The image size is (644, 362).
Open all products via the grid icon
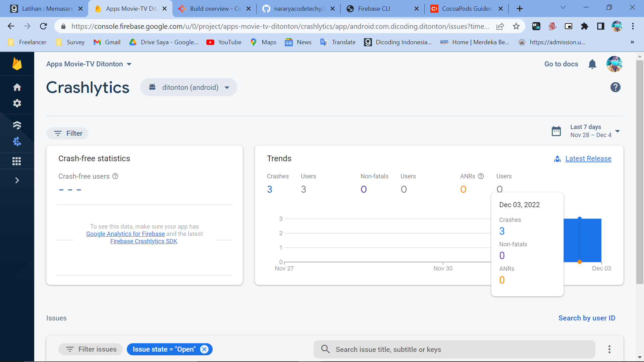[17, 161]
